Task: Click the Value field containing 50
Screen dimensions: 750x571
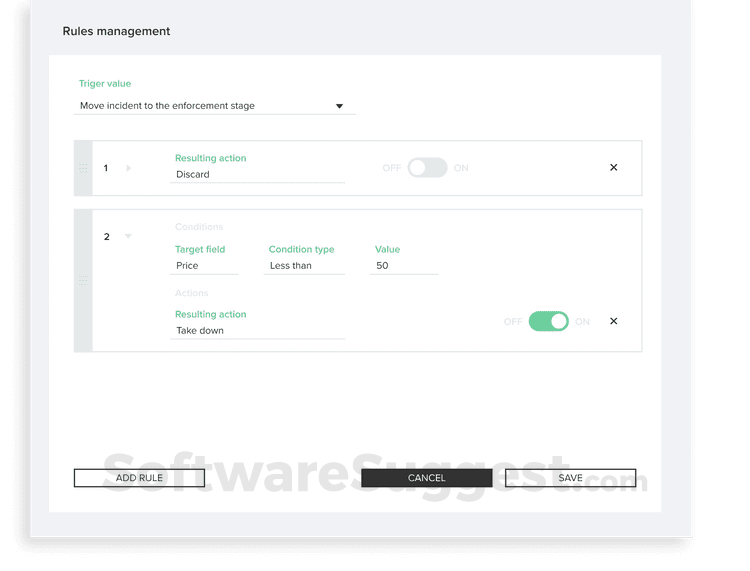Action: 404,265
